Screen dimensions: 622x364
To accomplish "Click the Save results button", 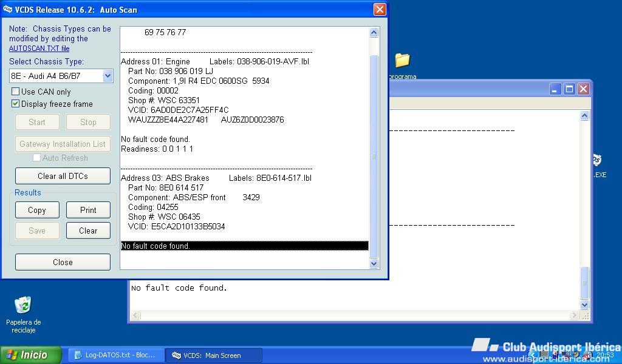I will click(37, 231).
